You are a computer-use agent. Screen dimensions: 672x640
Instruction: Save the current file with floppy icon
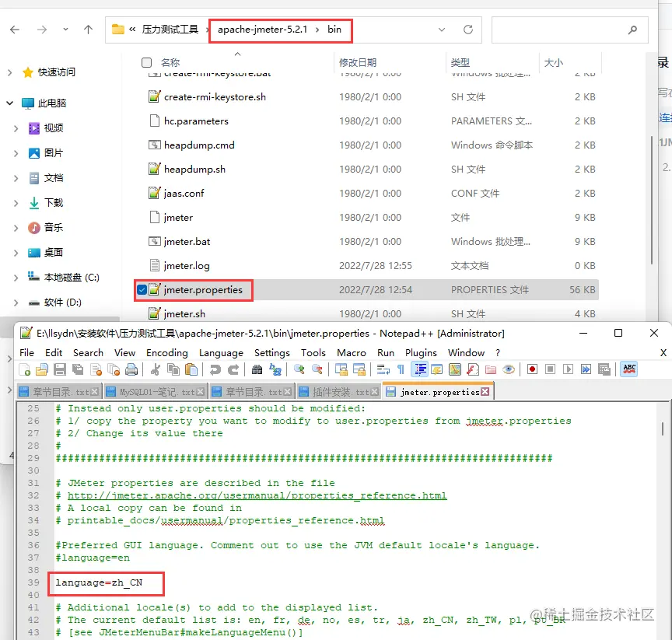click(60, 369)
